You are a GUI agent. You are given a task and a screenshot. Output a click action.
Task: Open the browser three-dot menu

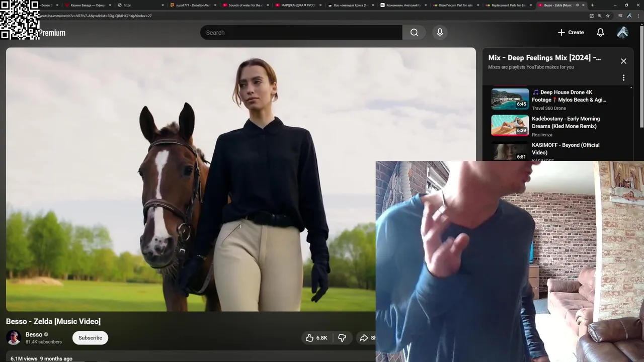pyautogui.click(x=638, y=16)
